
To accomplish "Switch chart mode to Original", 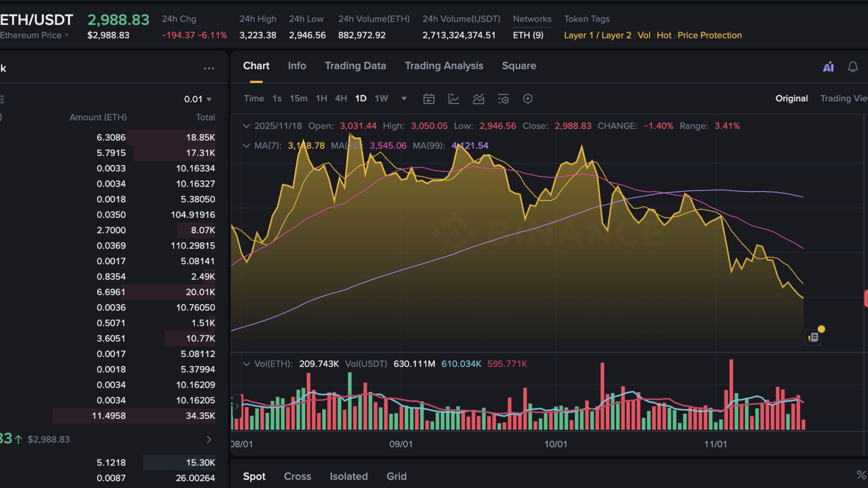I will coord(791,99).
